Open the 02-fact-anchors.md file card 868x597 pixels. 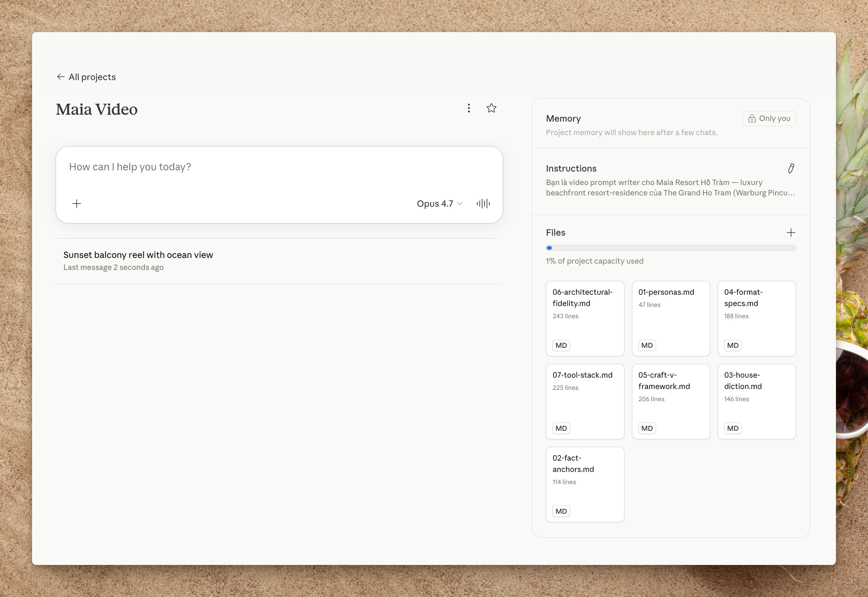pos(585,485)
